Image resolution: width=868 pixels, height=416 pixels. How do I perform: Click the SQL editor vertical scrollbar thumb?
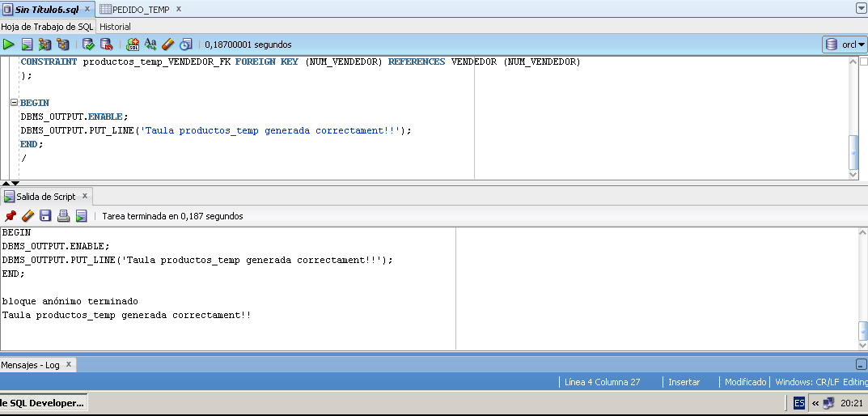(853, 152)
